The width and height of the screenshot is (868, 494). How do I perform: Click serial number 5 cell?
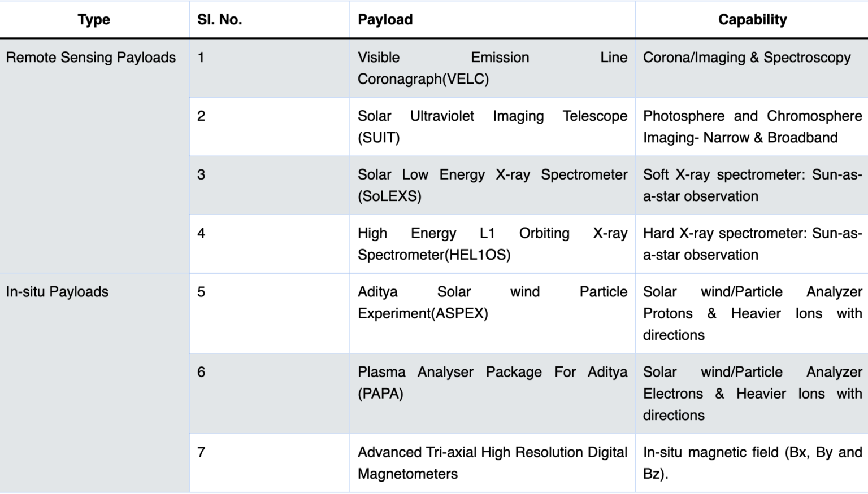point(202,292)
